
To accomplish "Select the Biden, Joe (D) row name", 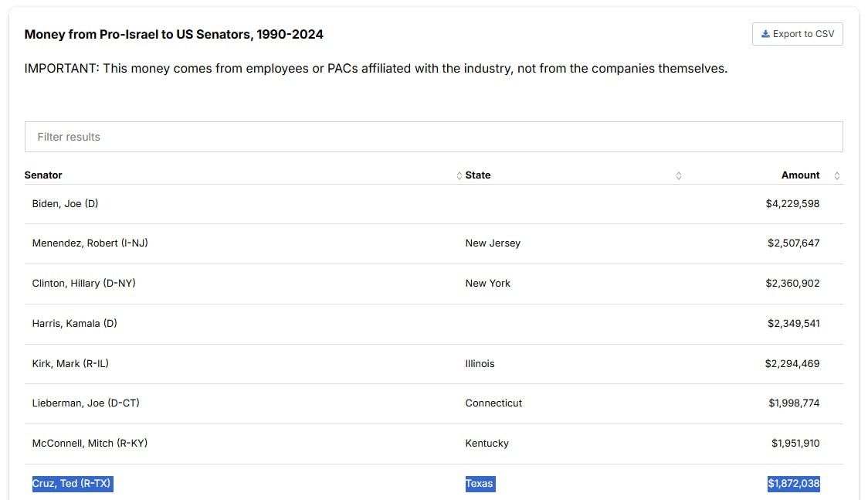I will [x=65, y=204].
